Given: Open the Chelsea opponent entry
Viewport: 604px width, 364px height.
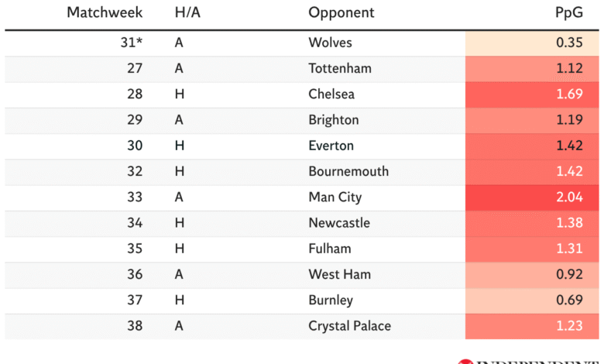Looking at the screenshot, I should (x=331, y=94).
